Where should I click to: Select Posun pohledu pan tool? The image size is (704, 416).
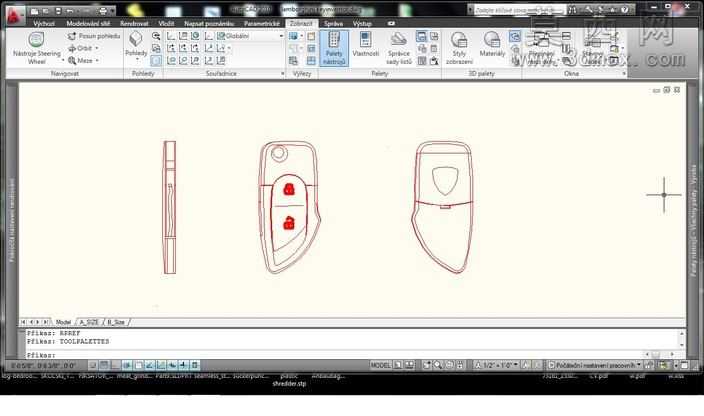point(94,36)
